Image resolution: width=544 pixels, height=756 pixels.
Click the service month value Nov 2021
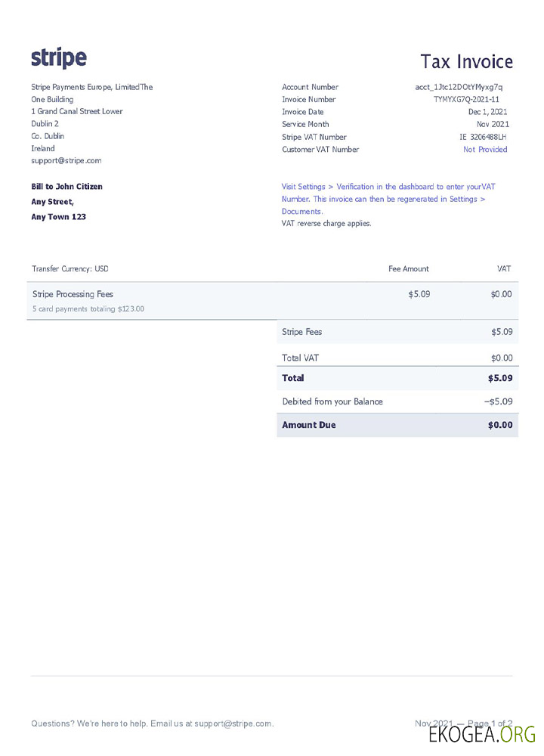click(493, 125)
